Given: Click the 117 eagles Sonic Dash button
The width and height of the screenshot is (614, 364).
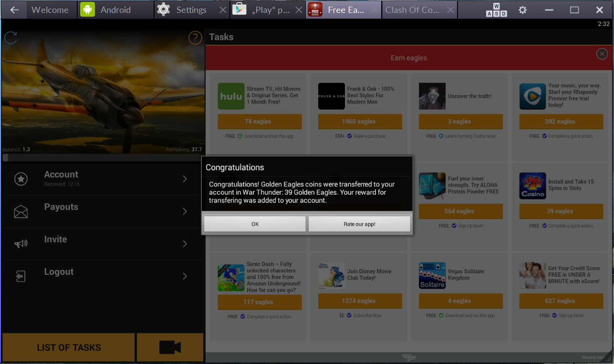Looking at the screenshot, I should click(260, 302).
